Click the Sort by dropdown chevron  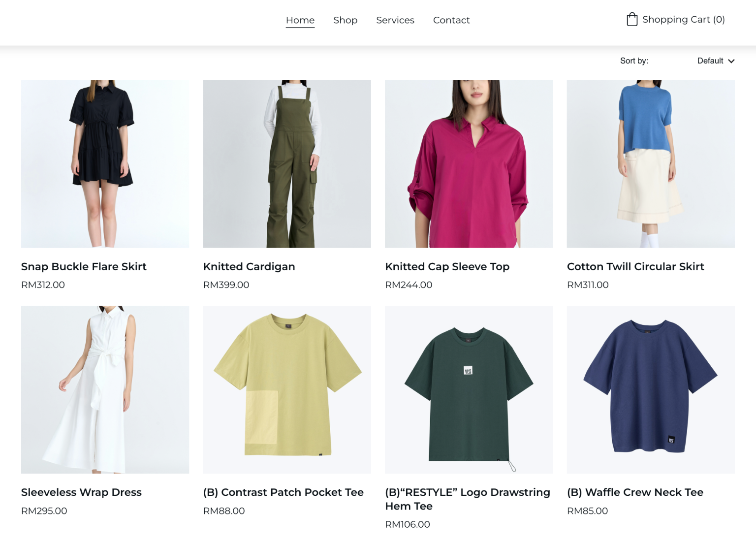pyautogui.click(x=732, y=61)
